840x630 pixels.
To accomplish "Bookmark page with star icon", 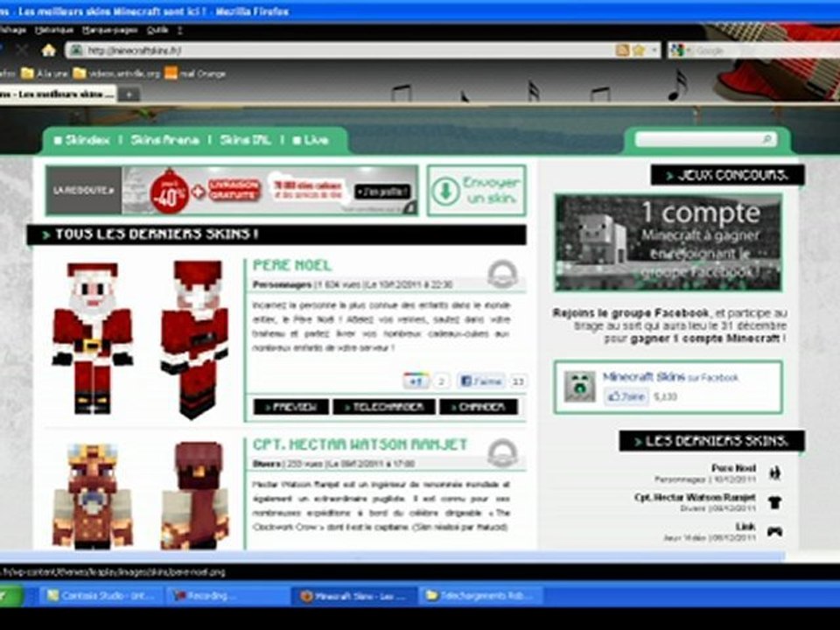I will click(x=639, y=51).
